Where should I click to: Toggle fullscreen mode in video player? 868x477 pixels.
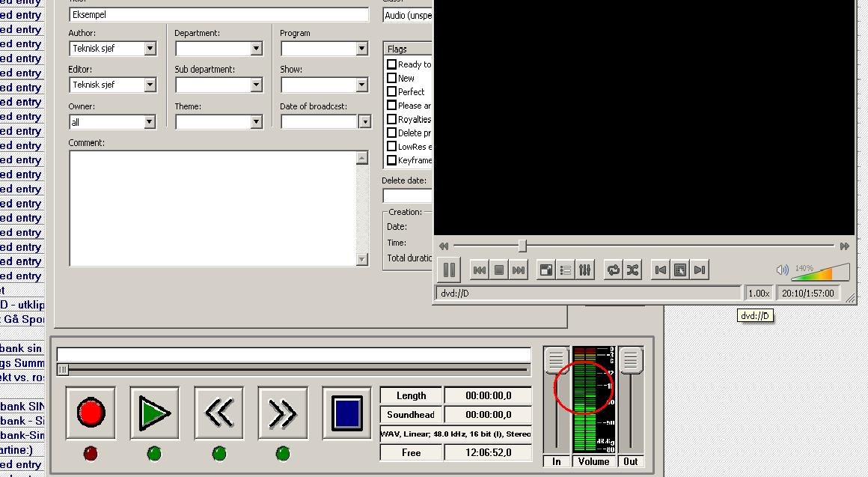[x=546, y=270]
